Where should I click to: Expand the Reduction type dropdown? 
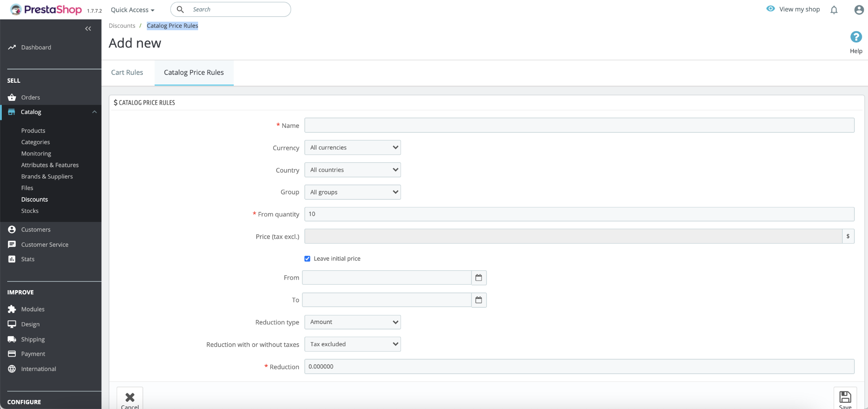click(x=353, y=322)
